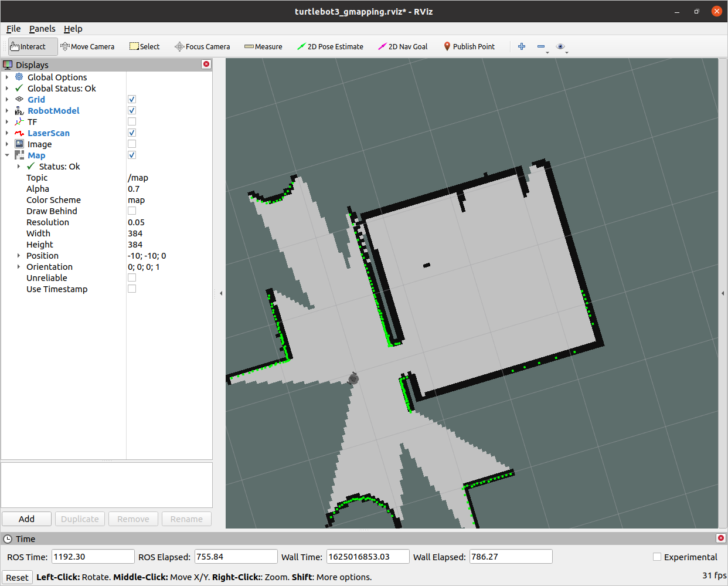Click the blue plus toolbar icon
The width and height of the screenshot is (728, 586).
[522, 47]
